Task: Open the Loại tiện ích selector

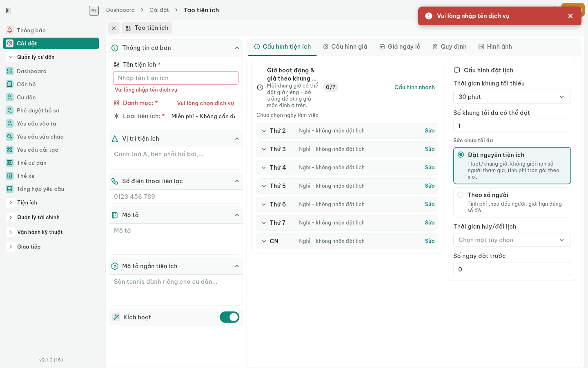Action: [x=203, y=116]
